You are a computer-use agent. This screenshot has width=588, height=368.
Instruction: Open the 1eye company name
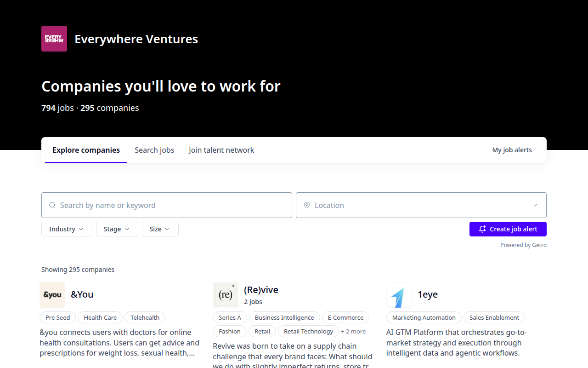428,294
